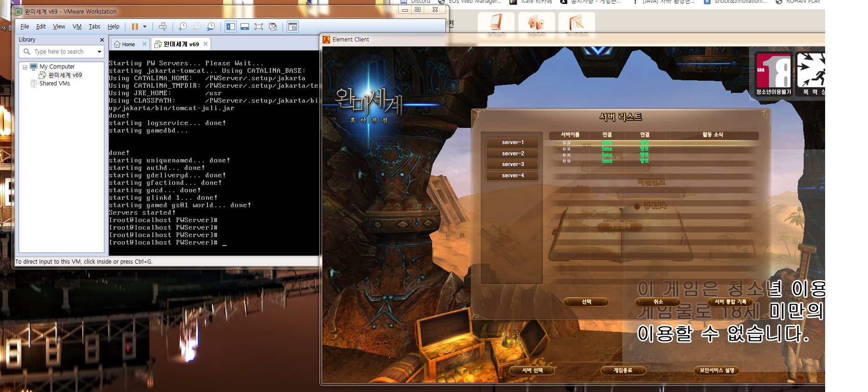The width and height of the screenshot is (868, 392).
Task: Open the power options dropdown arrow
Action: click(145, 27)
